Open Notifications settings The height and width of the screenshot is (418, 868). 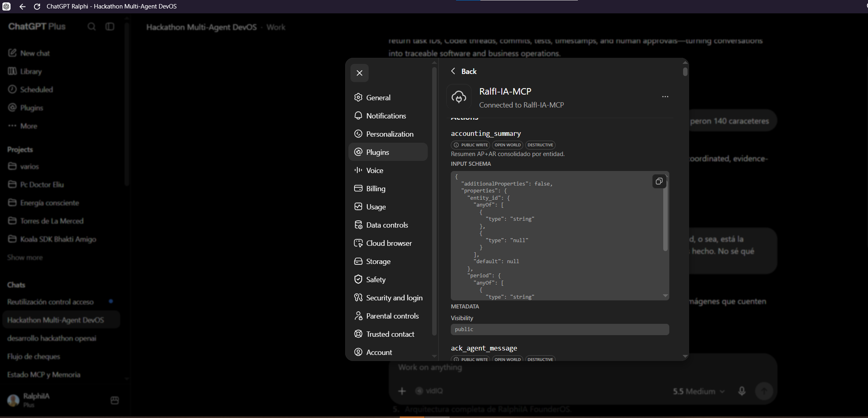point(388,116)
